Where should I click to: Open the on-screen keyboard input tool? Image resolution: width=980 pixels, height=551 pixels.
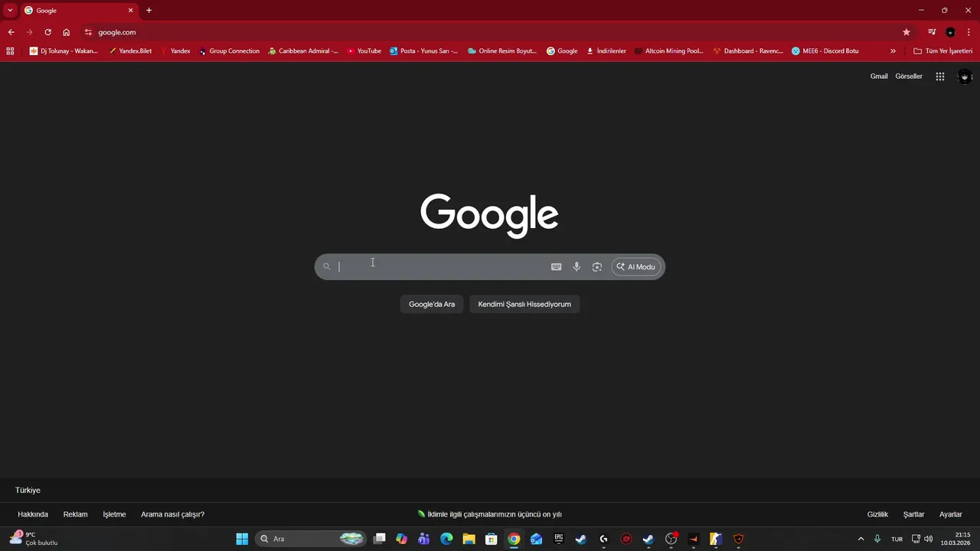tap(556, 267)
